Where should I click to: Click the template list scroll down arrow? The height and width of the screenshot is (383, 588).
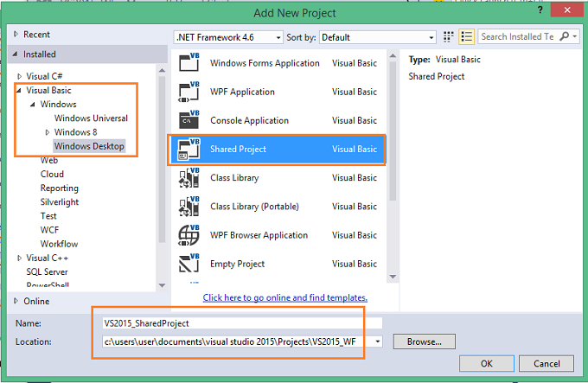[x=393, y=277]
